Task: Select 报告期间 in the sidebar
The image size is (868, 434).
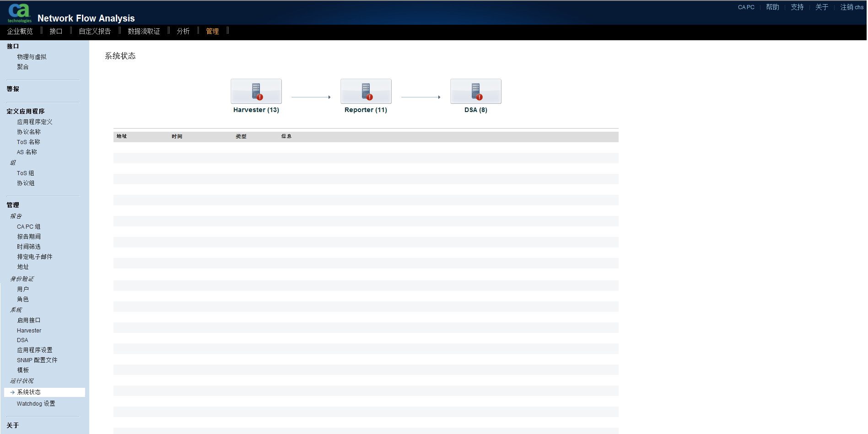Action: [x=29, y=236]
